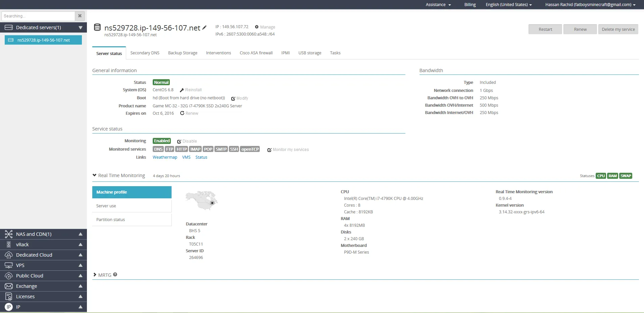
Task: Open the Backup Storage tab
Action: pos(183,53)
